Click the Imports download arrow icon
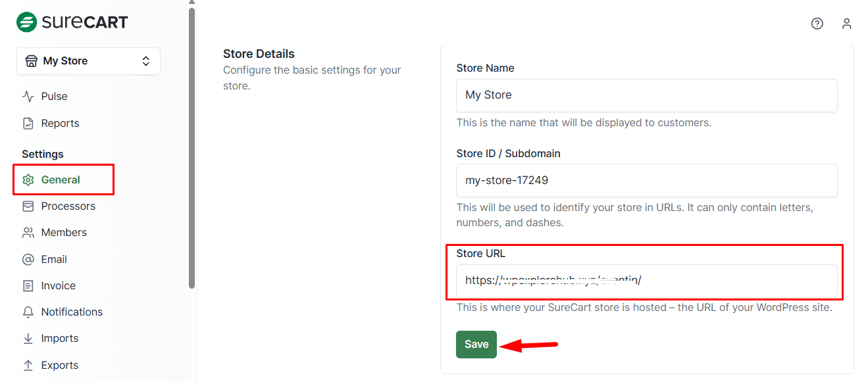868x382 pixels. [28, 339]
